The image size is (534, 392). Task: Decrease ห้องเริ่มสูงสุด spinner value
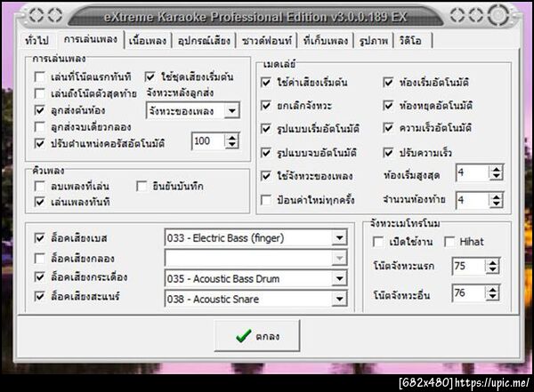pos(497,176)
